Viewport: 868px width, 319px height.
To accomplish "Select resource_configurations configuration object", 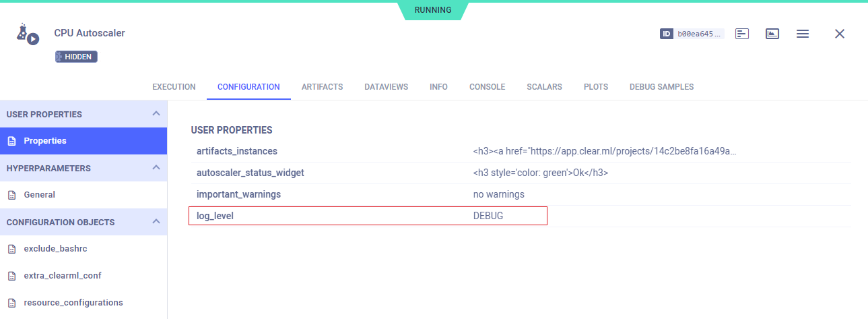I will (73, 303).
